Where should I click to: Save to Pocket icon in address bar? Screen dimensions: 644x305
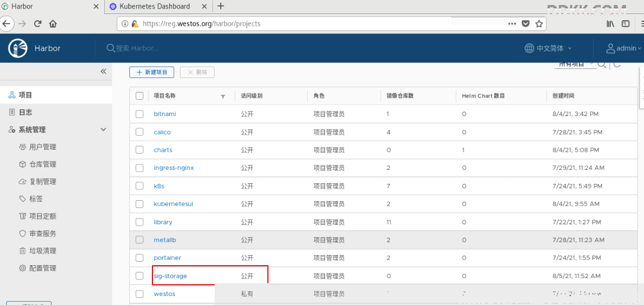coord(525,24)
